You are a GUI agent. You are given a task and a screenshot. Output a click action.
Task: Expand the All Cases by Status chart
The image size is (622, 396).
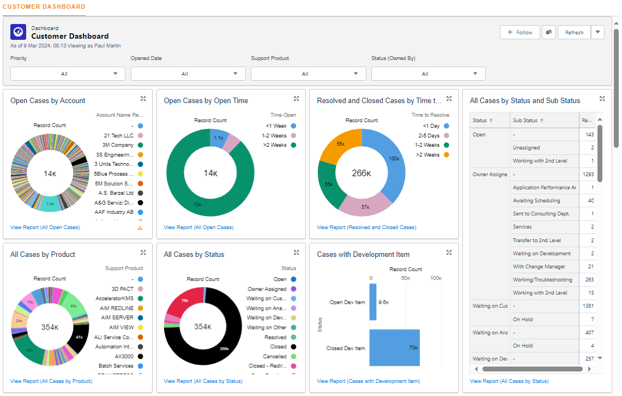coord(296,252)
